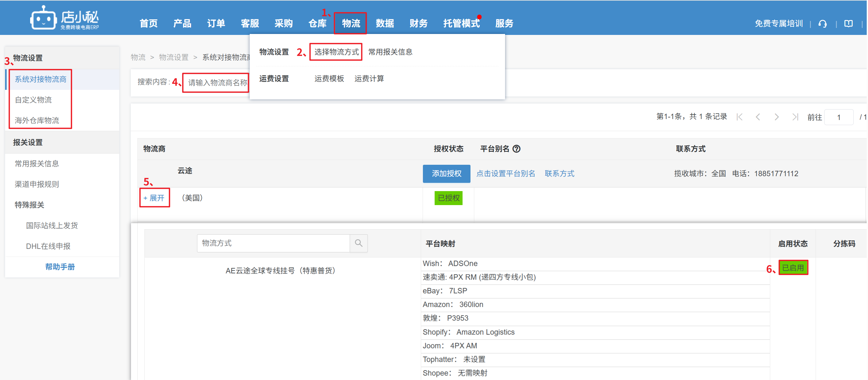Image resolution: width=868 pixels, height=380 pixels.
Task: Click 点击设置平台别名 link
Action: click(x=505, y=174)
